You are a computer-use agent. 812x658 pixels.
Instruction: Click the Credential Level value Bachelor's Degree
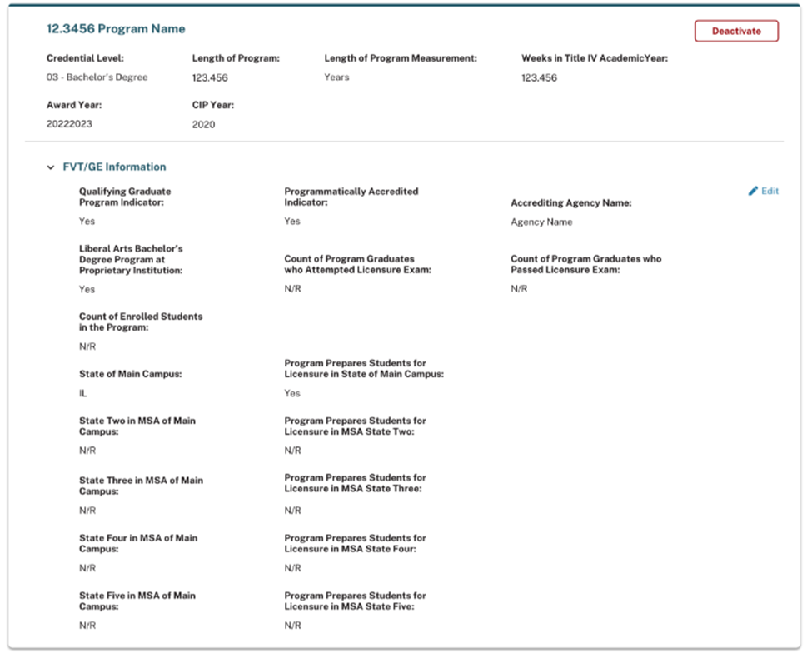(97, 77)
